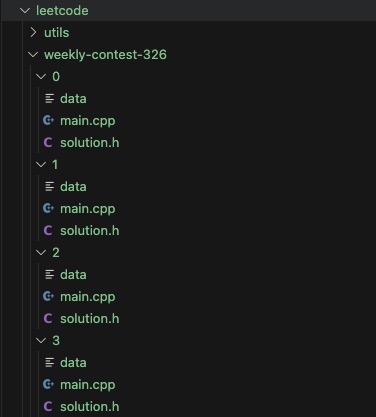
Task: Click the C++ icon of main.cpp in folder 0
Action: pos(48,120)
